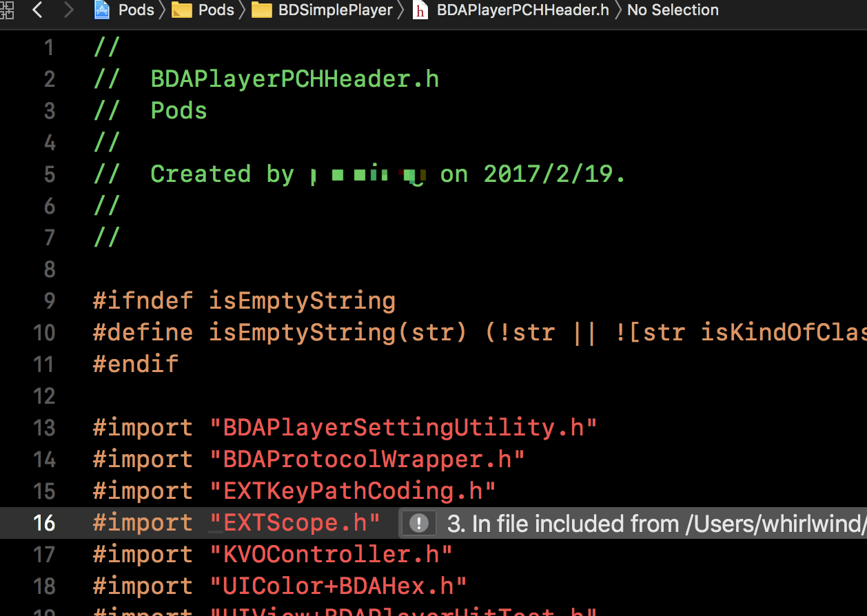867x616 pixels.
Task: Click the "UIColor+BDAHex.h" import string
Action: (x=338, y=586)
